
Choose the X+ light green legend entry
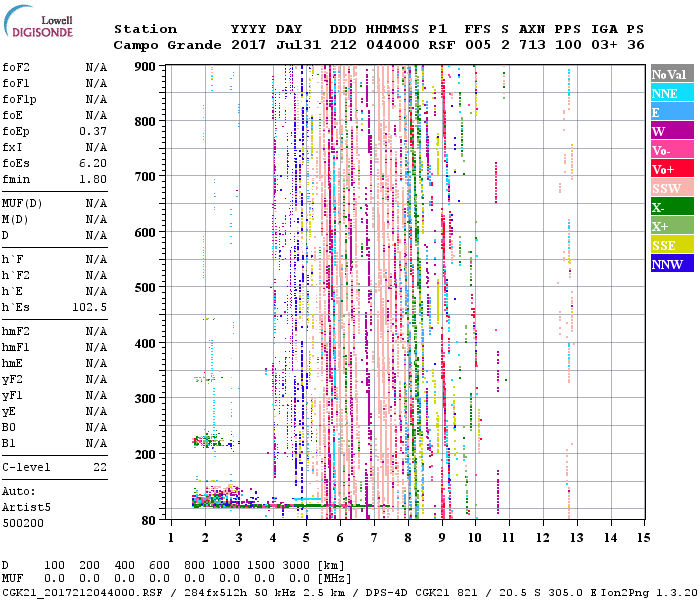click(671, 226)
